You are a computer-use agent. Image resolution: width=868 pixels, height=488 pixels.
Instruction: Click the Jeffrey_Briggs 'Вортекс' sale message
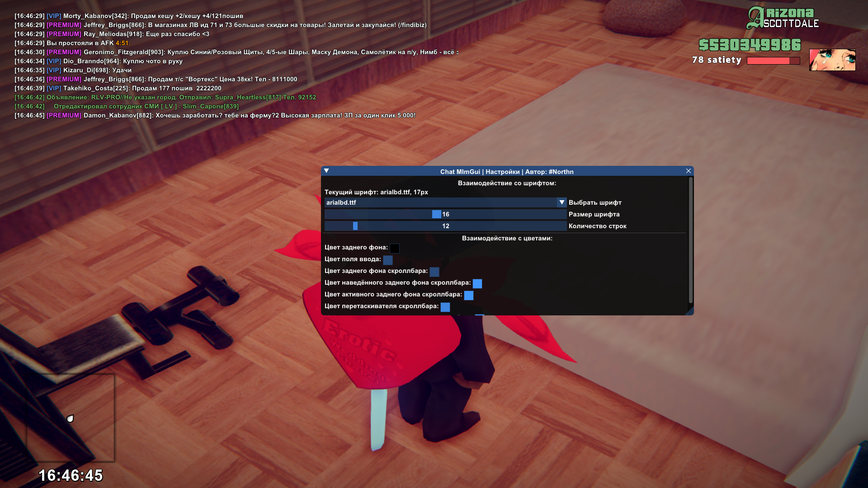(156, 79)
